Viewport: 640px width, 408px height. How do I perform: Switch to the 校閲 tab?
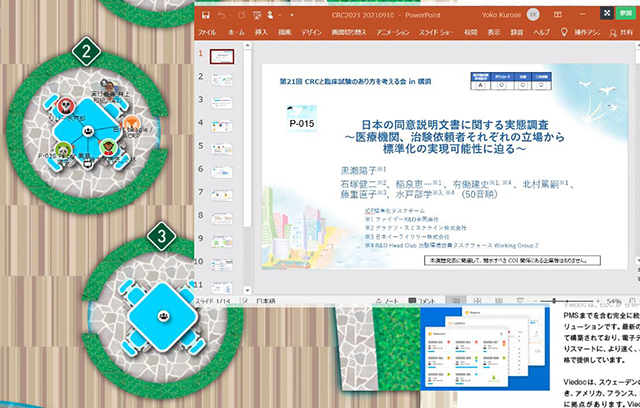click(x=471, y=32)
